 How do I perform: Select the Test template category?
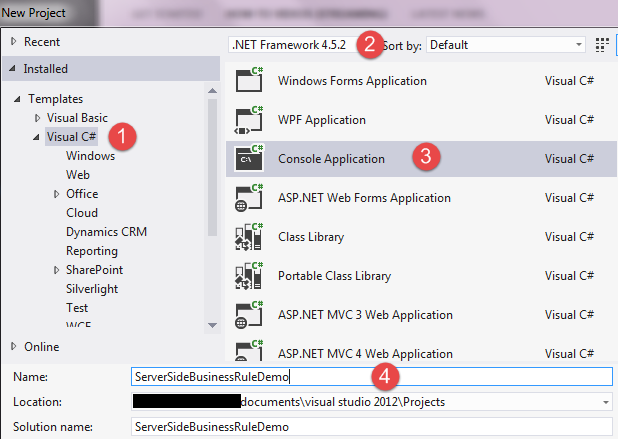coord(77,308)
